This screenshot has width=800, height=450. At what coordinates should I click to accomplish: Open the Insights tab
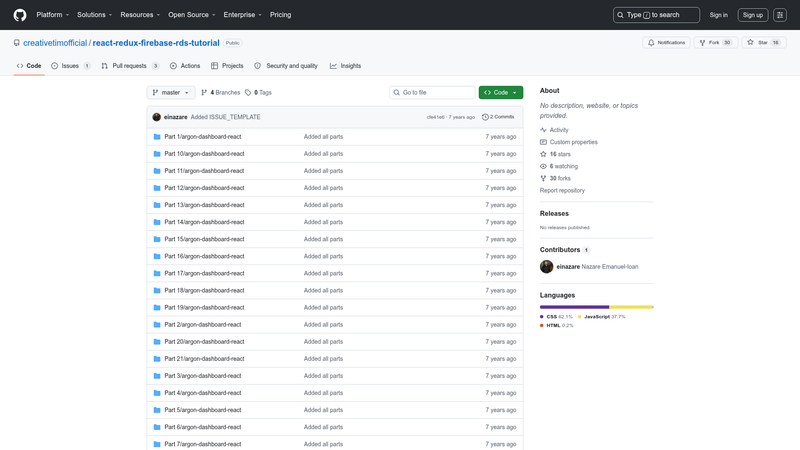pos(345,66)
